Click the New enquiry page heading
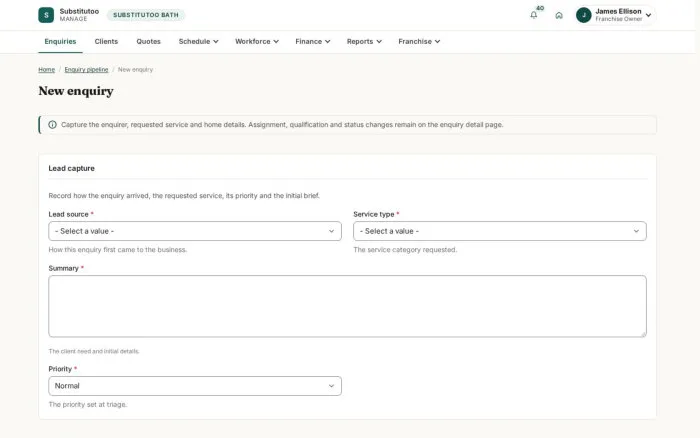 [76, 91]
